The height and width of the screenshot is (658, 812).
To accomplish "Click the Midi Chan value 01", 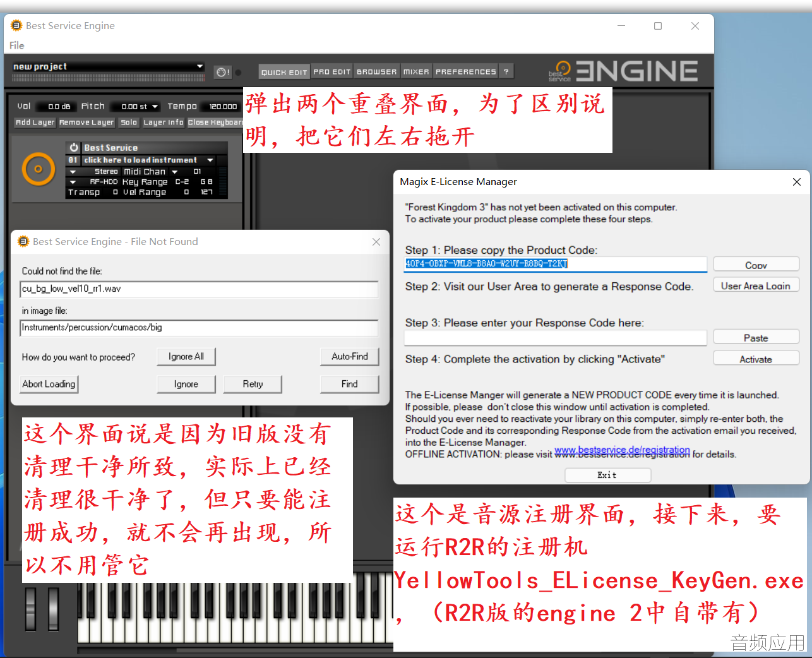I will (197, 172).
